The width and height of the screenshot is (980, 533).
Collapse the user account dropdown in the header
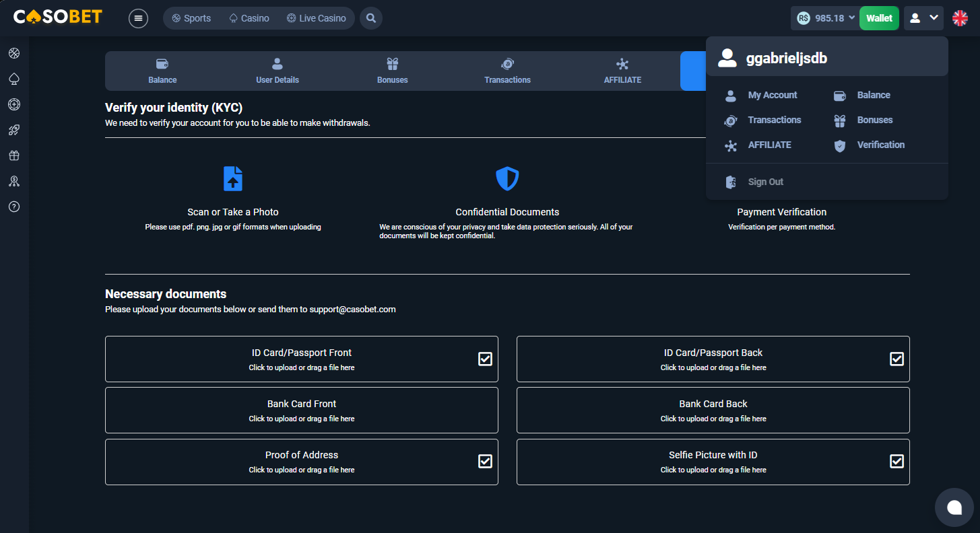924,18
